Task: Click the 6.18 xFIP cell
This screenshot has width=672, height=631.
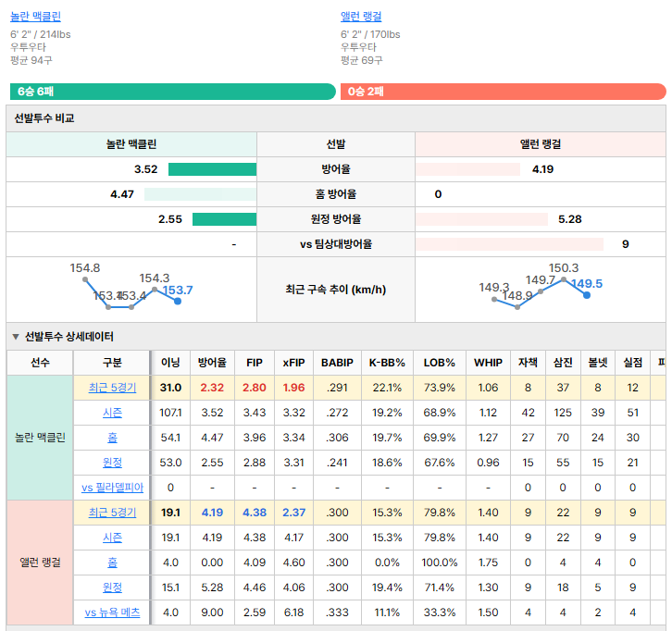Action: [294, 612]
